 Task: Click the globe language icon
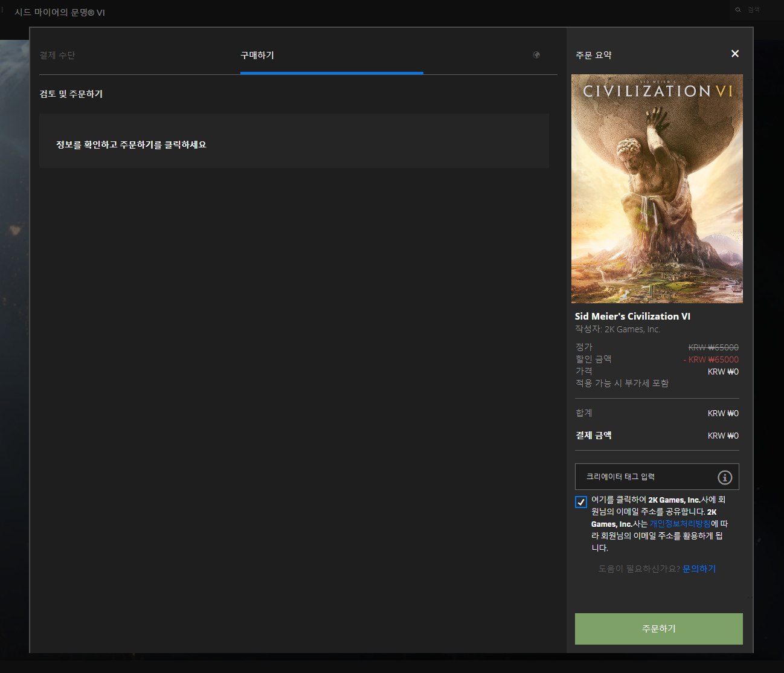536,55
